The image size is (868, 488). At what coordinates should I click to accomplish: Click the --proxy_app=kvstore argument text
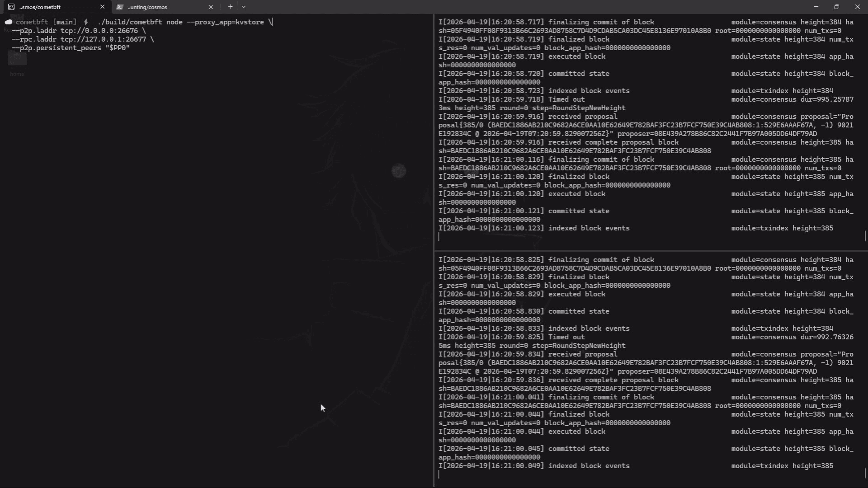click(x=225, y=22)
